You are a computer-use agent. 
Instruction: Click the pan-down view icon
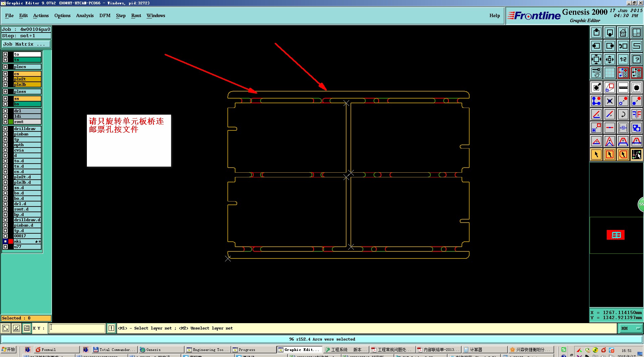pyautogui.click(x=610, y=33)
